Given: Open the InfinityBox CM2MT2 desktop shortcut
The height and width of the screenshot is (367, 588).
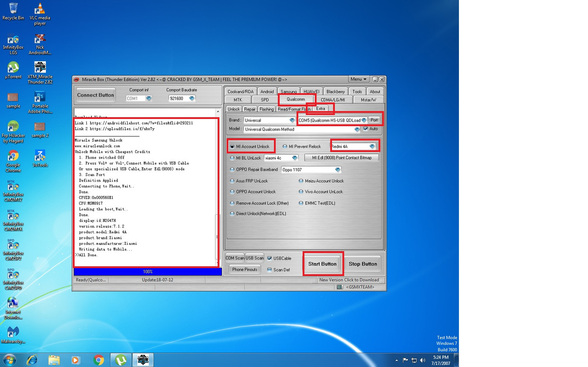Looking at the screenshot, I should tap(13, 191).
